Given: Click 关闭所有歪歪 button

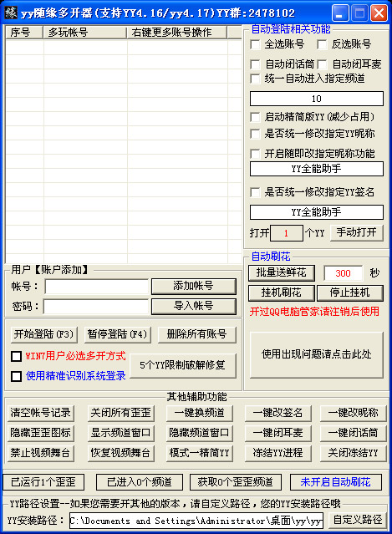Looking at the screenshot, I should (121, 413).
